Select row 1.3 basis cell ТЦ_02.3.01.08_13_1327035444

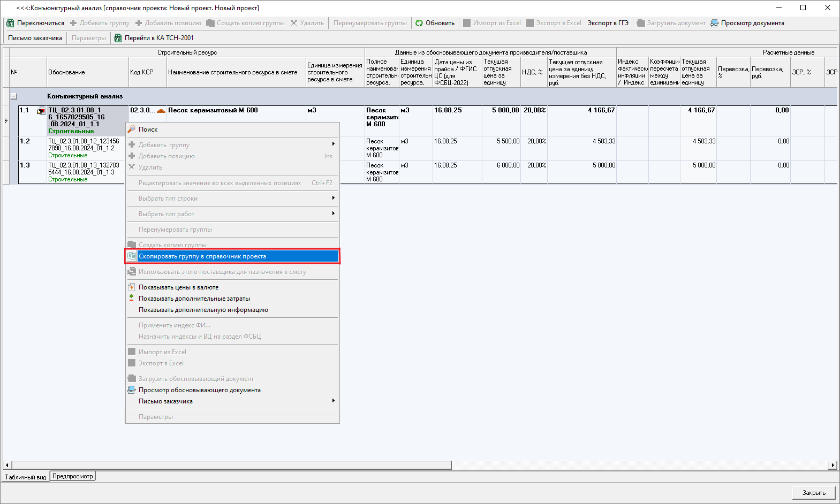[87, 172]
